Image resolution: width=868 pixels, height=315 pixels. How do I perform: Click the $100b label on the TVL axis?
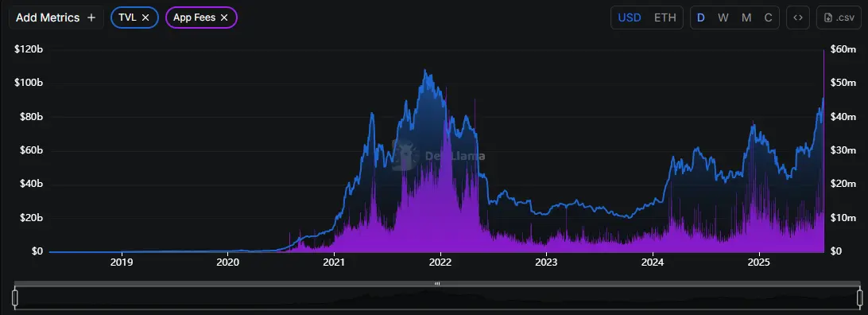[x=29, y=83]
